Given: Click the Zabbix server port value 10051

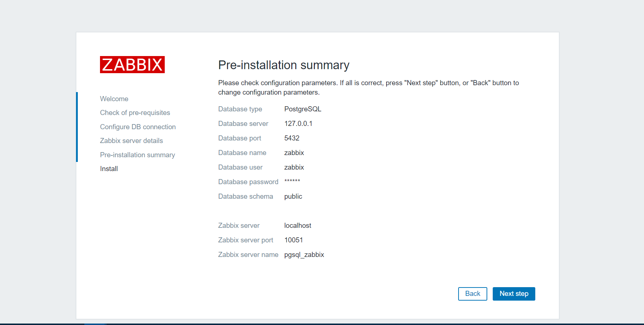Looking at the screenshot, I should (x=293, y=240).
